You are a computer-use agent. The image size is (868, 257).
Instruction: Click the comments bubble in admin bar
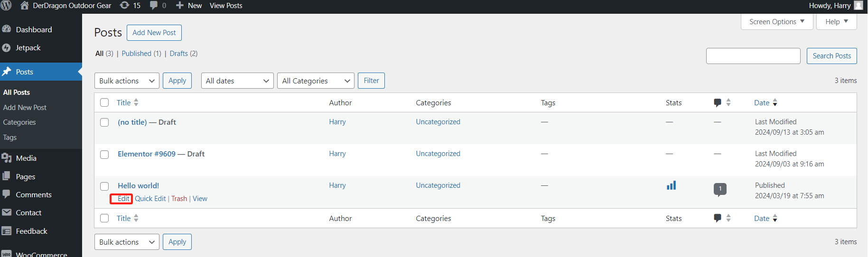(154, 6)
